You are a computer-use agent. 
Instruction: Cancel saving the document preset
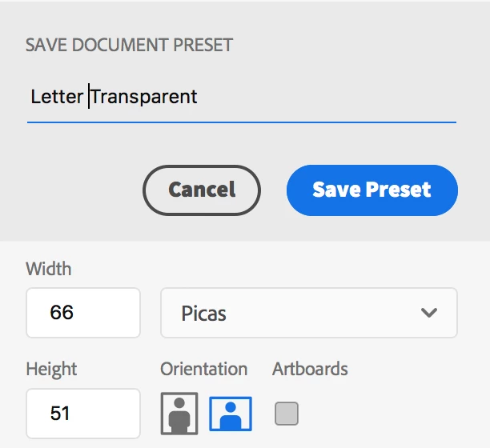[202, 190]
